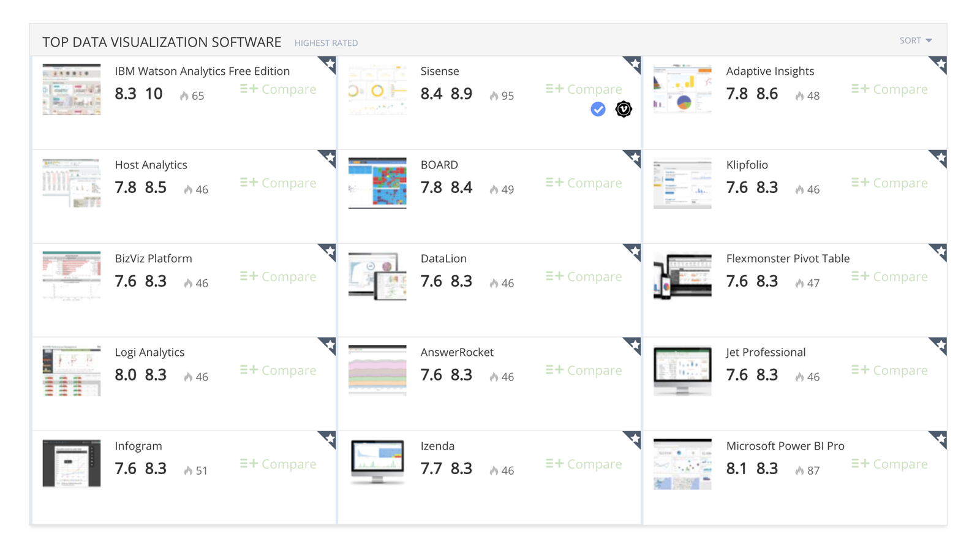
Task: Open the Logi Analytics title link
Action: tap(149, 352)
